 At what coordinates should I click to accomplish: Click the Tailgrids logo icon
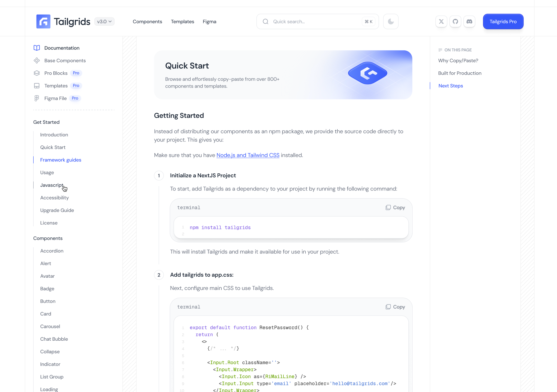[43, 21]
